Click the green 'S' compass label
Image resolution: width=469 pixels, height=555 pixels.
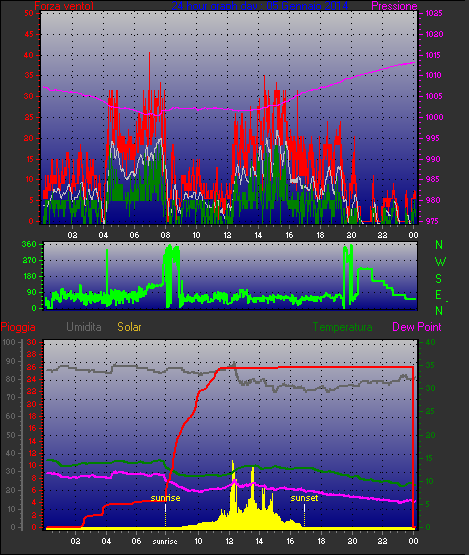(439, 279)
